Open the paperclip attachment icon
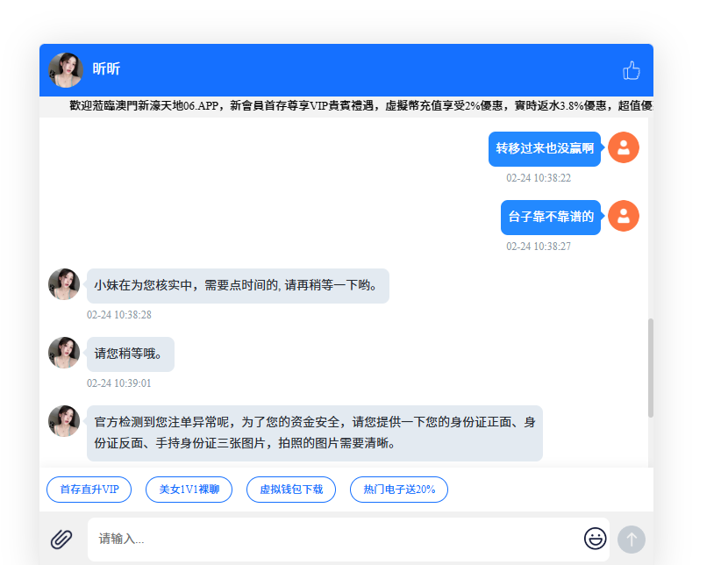The image size is (728, 565). pyautogui.click(x=61, y=539)
